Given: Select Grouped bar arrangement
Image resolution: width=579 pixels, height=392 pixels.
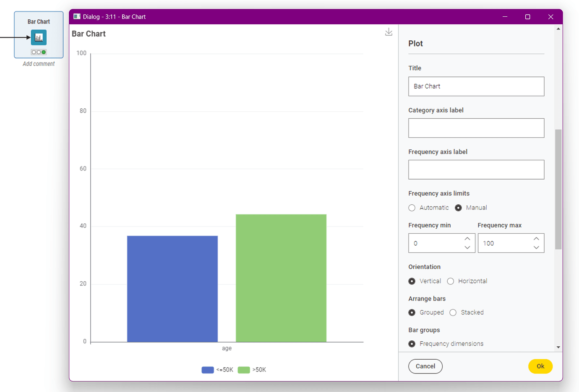Looking at the screenshot, I should [412, 312].
